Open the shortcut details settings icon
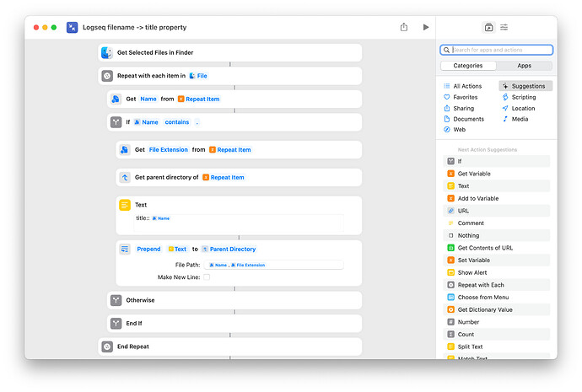This screenshot has width=582, height=392. click(504, 28)
